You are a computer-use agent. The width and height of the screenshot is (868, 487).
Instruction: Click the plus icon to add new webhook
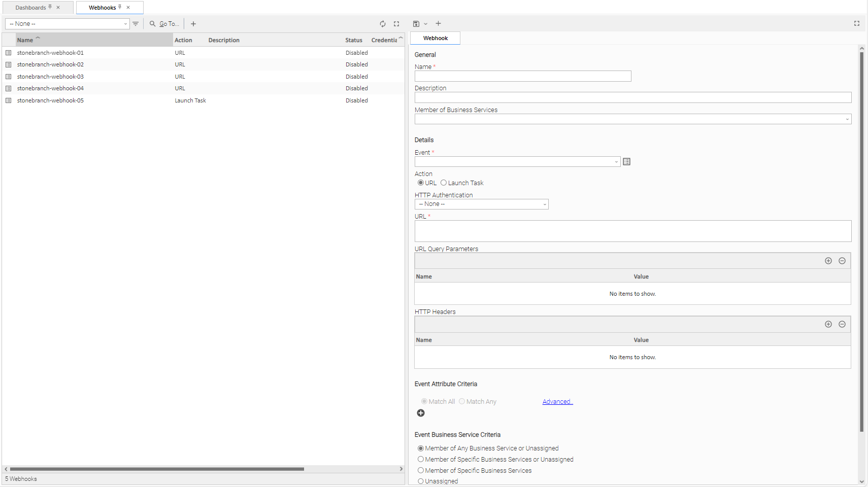193,24
